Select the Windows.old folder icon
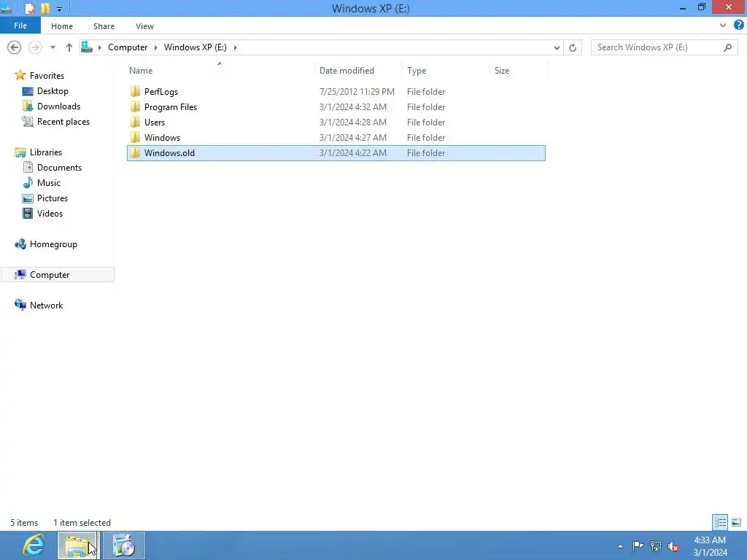 [135, 152]
